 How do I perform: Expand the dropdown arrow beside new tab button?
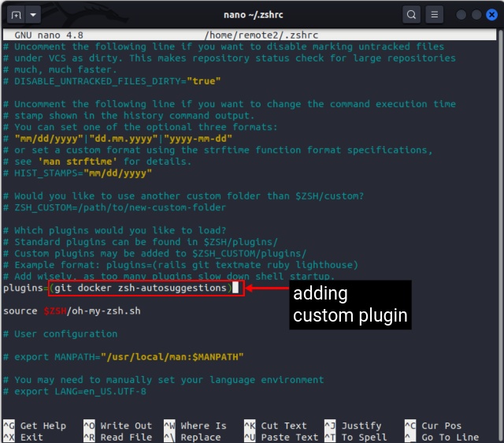tap(34, 14)
